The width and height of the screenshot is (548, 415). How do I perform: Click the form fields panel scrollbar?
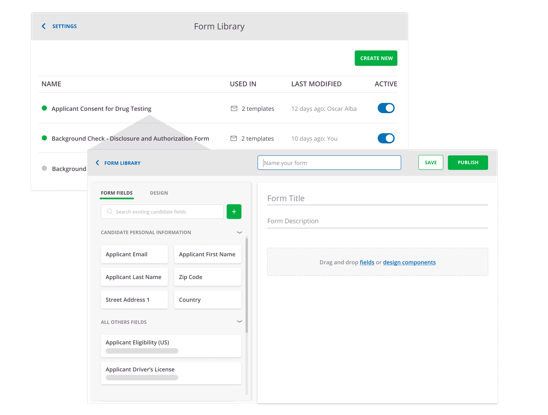(x=246, y=285)
